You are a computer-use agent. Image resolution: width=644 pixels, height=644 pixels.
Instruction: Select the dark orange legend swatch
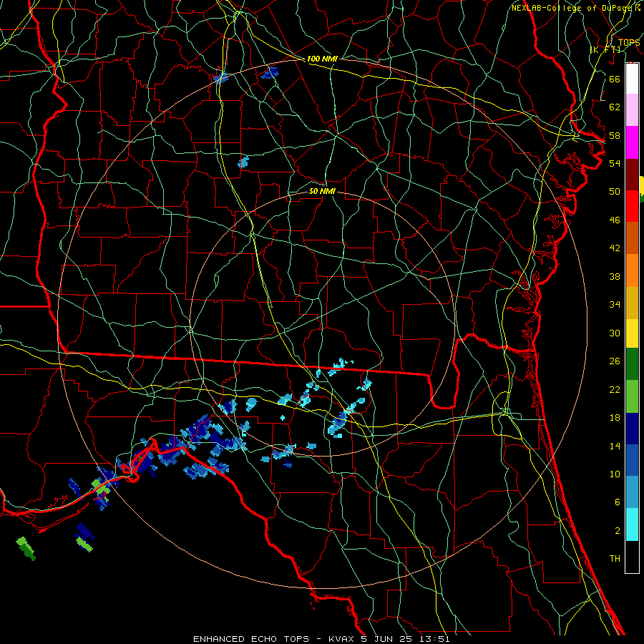632,238
